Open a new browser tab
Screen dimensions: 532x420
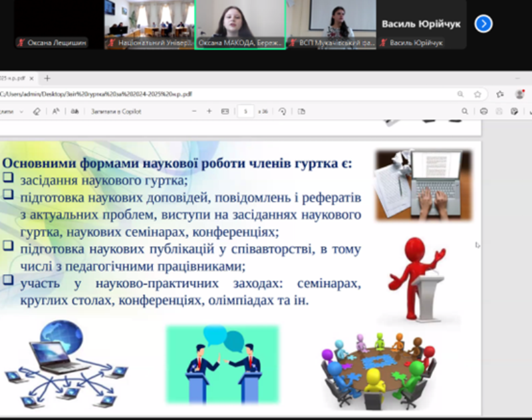tap(47, 78)
